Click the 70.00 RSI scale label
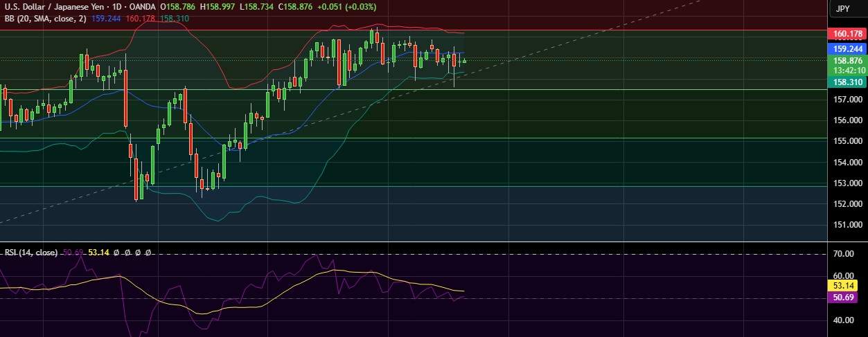 (842, 254)
